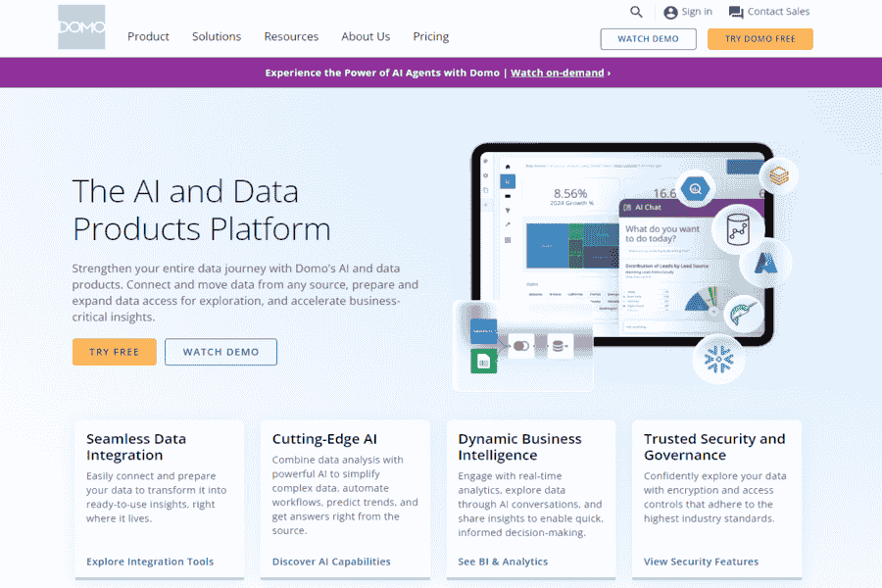This screenshot has width=882, height=588.
Task: Click the "Strengthen your entire data journey" paragraph
Action: [x=245, y=293]
